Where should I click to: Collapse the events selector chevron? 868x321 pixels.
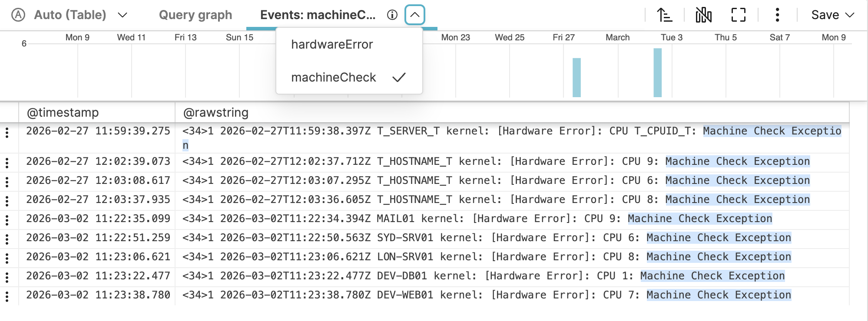(414, 15)
